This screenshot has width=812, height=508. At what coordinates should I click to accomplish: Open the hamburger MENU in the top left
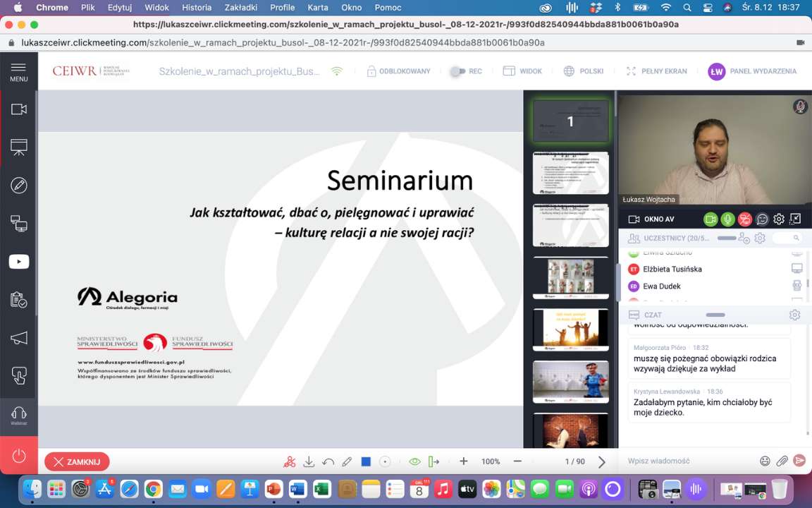19,71
